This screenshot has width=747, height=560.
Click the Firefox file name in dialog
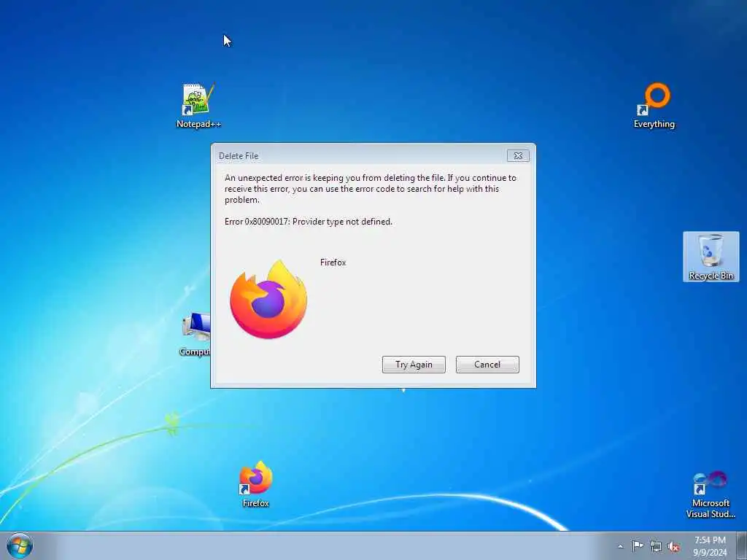click(x=333, y=262)
